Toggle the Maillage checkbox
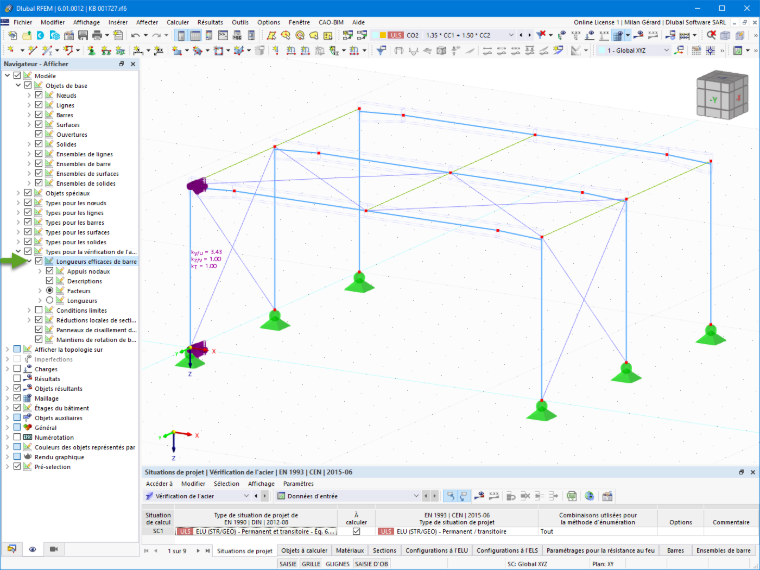760x570 pixels. (x=17, y=398)
